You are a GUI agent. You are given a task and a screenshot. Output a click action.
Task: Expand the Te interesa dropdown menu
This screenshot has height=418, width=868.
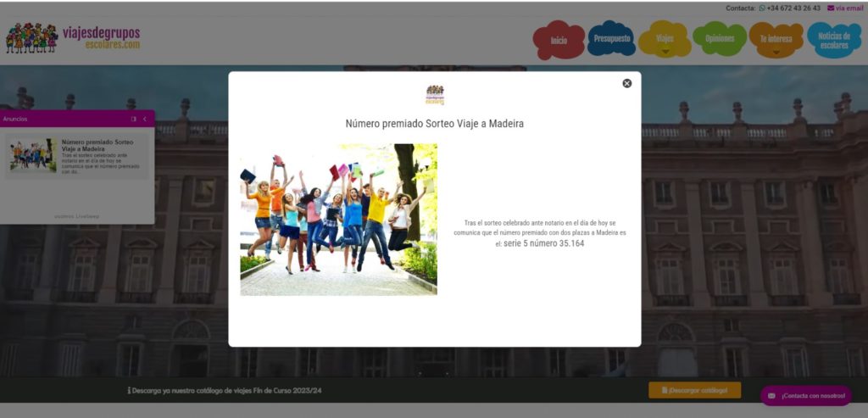pyautogui.click(x=776, y=41)
